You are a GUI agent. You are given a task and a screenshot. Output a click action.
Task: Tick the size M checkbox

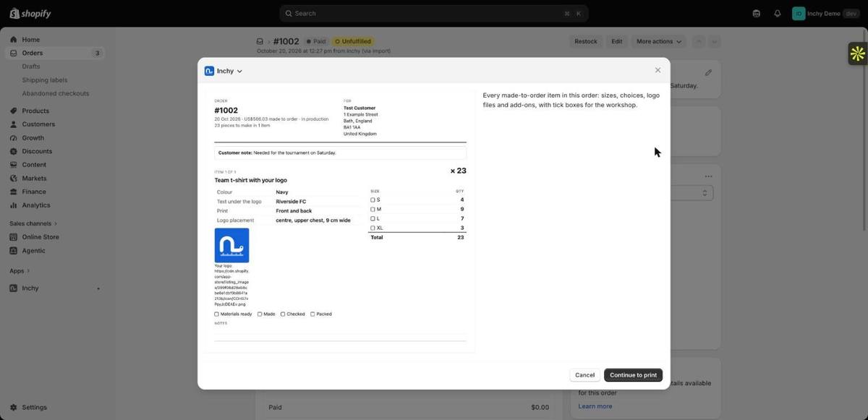[373, 209]
